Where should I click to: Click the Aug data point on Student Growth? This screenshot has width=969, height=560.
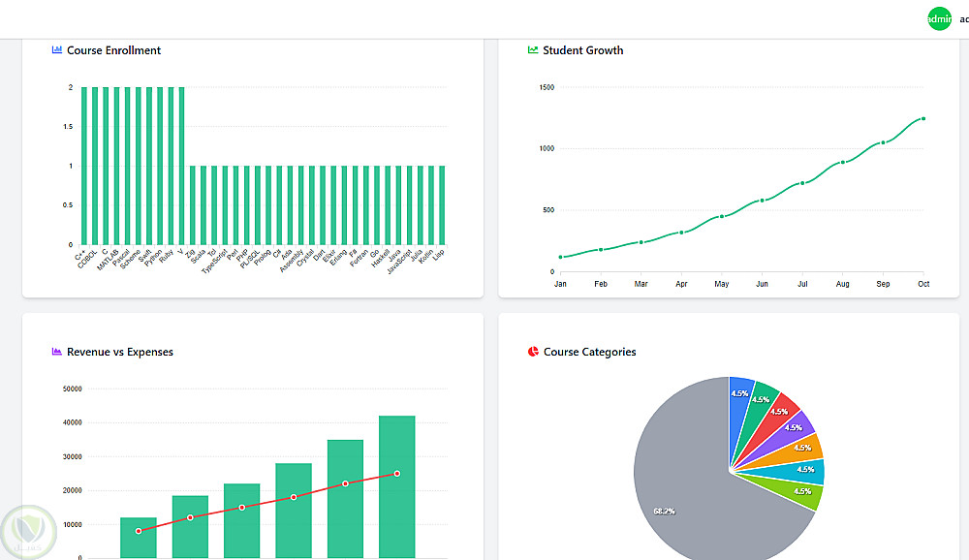tap(843, 163)
